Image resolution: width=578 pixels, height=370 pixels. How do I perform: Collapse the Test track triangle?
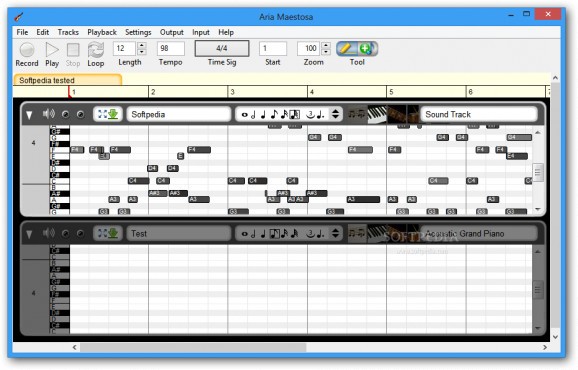pyautogui.click(x=29, y=234)
